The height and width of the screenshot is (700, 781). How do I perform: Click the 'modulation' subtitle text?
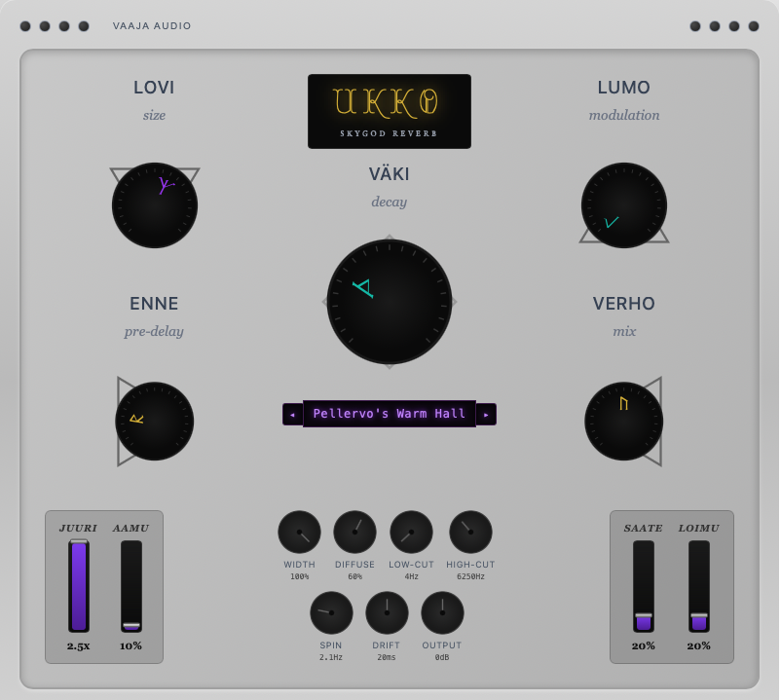(624, 115)
